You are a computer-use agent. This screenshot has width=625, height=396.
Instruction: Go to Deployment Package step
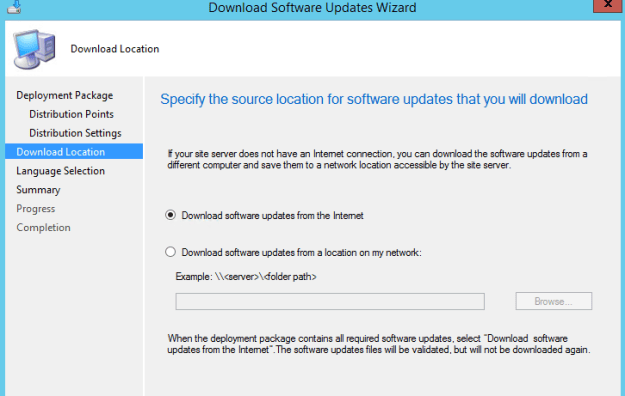coord(65,95)
